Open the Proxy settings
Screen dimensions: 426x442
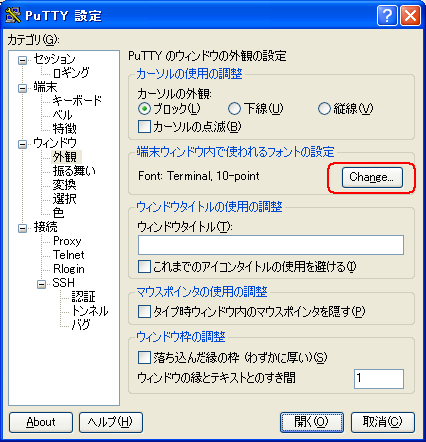(67, 241)
